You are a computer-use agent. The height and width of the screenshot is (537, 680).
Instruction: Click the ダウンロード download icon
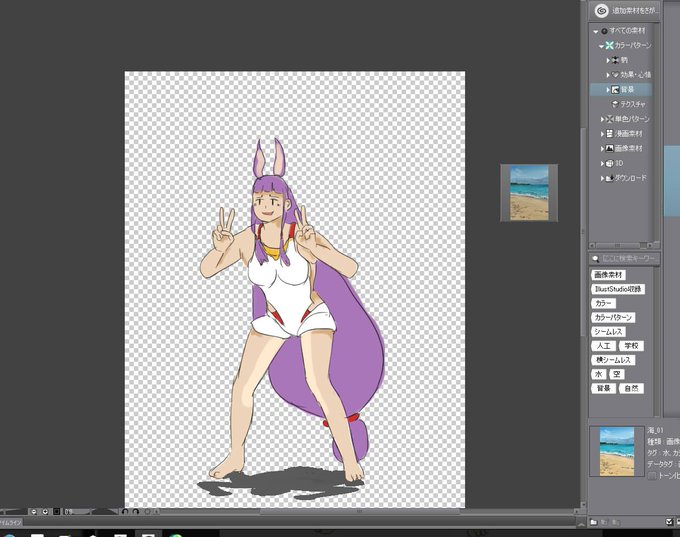pyautogui.click(x=610, y=178)
